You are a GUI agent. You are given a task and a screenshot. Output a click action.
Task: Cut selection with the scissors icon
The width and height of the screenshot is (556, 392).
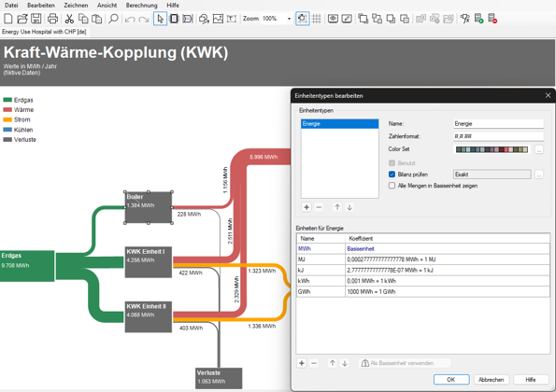(x=69, y=19)
